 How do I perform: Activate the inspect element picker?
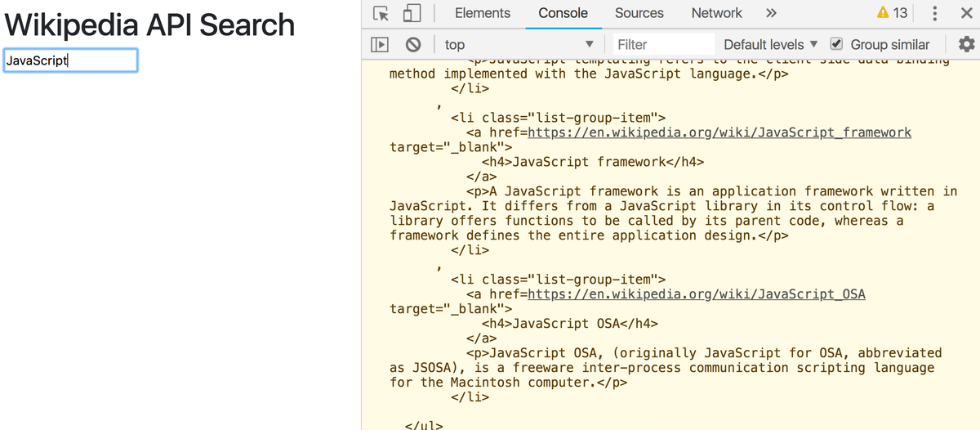381,14
